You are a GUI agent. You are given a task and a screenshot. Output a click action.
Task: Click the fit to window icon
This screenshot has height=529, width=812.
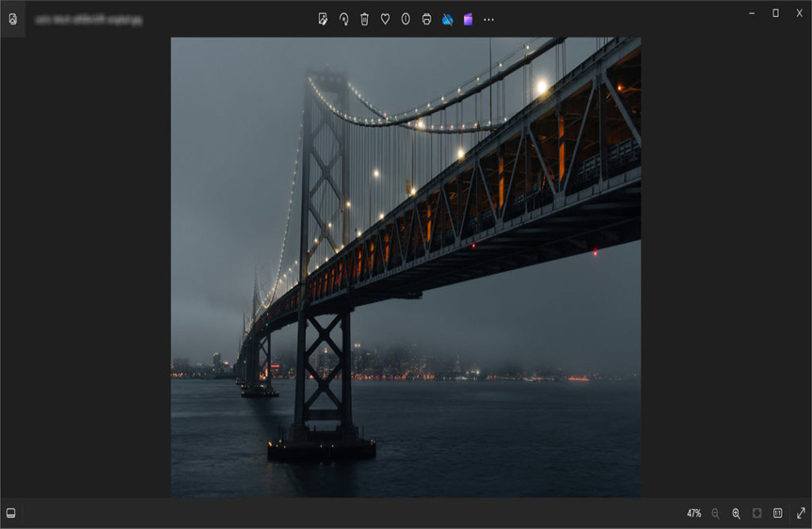tap(756, 513)
